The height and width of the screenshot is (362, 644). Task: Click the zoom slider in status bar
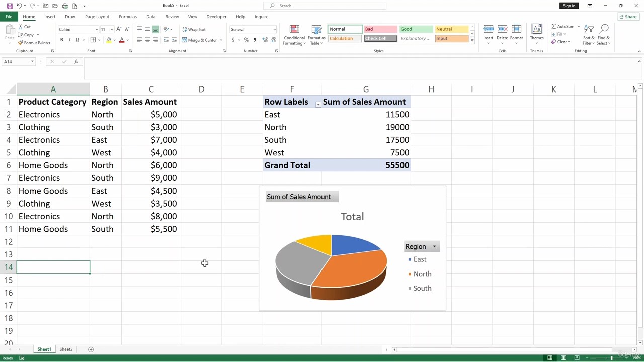612,358
